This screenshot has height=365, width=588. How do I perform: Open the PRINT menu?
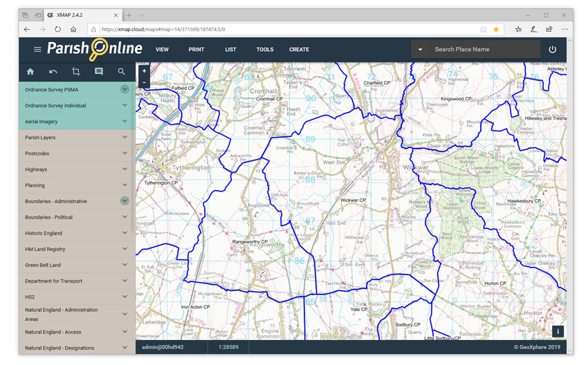tap(196, 50)
